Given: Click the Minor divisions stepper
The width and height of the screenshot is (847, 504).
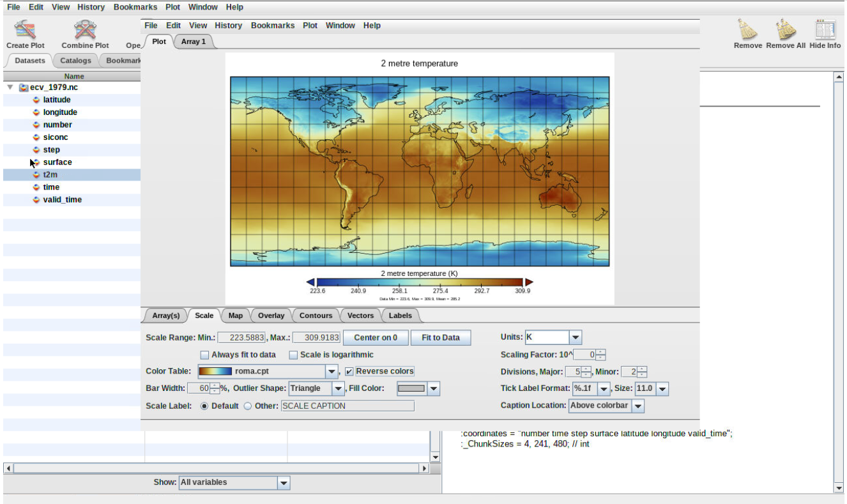Looking at the screenshot, I should 642,372.
